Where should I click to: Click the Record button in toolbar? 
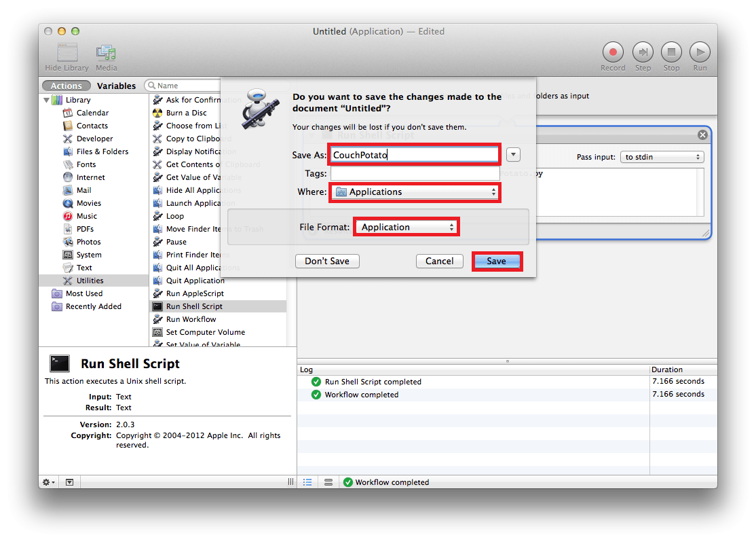click(613, 52)
